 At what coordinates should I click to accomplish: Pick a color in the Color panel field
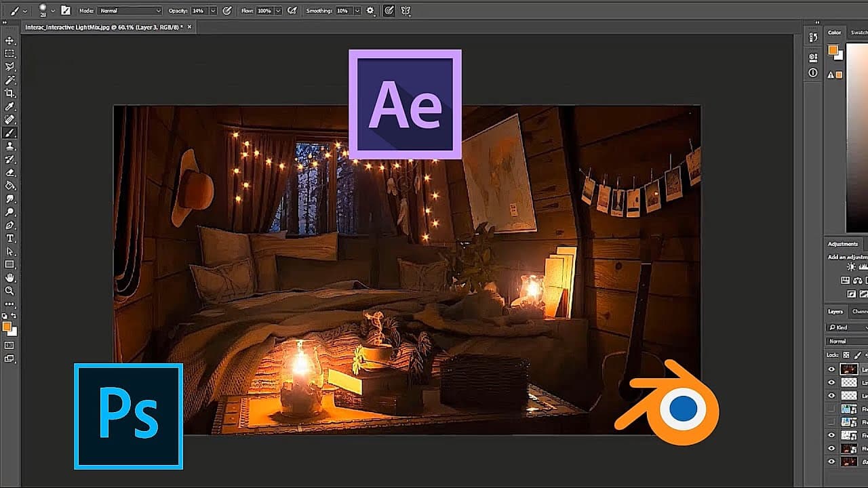click(x=857, y=139)
